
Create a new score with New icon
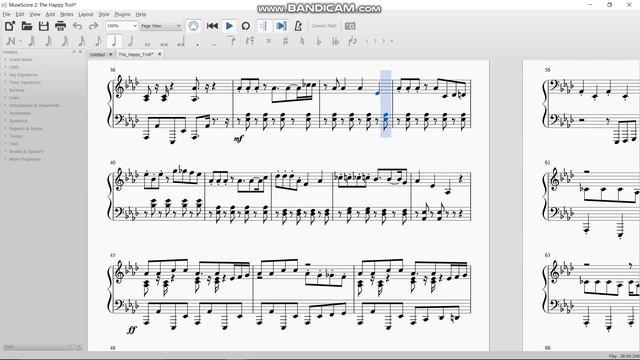coord(10,26)
